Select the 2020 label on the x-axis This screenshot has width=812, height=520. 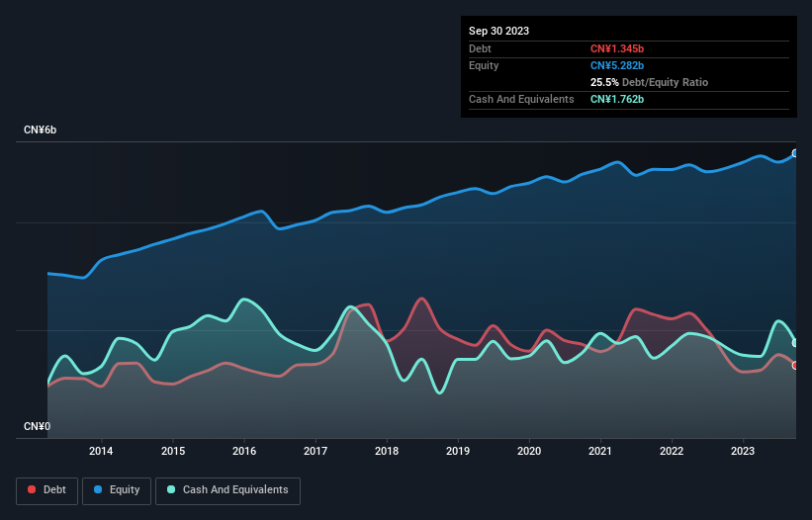click(x=529, y=452)
